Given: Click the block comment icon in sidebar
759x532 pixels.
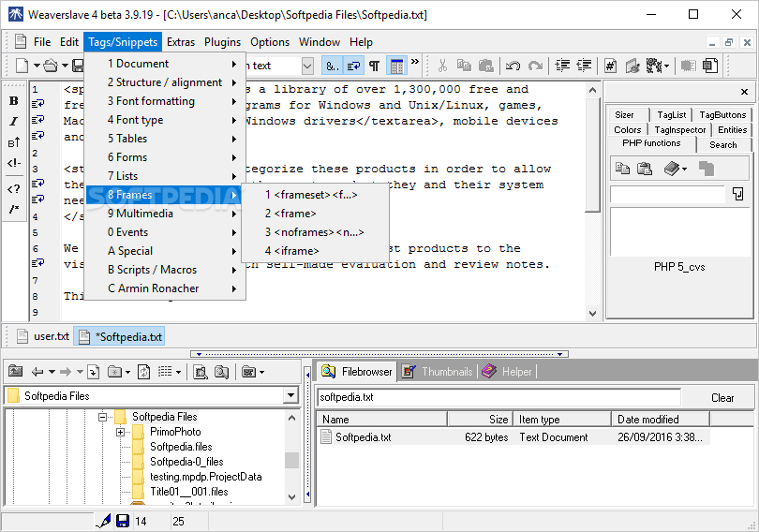Looking at the screenshot, I should pyautogui.click(x=13, y=209).
